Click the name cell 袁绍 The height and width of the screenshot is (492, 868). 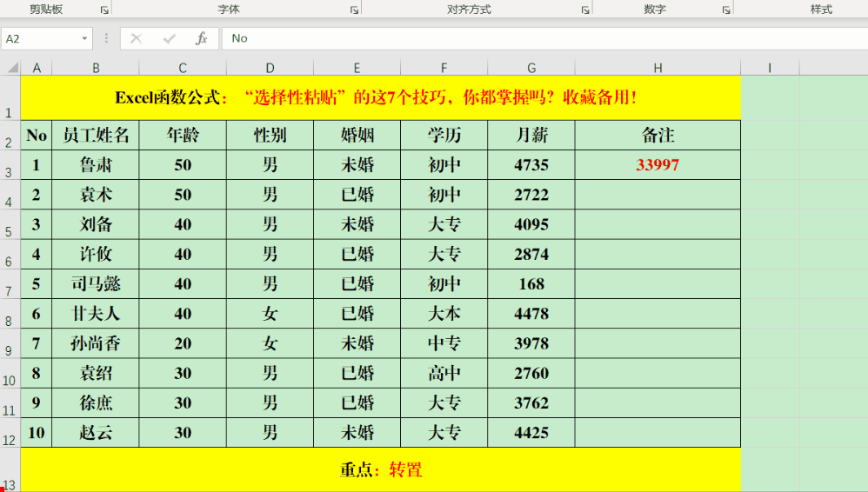(x=96, y=373)
